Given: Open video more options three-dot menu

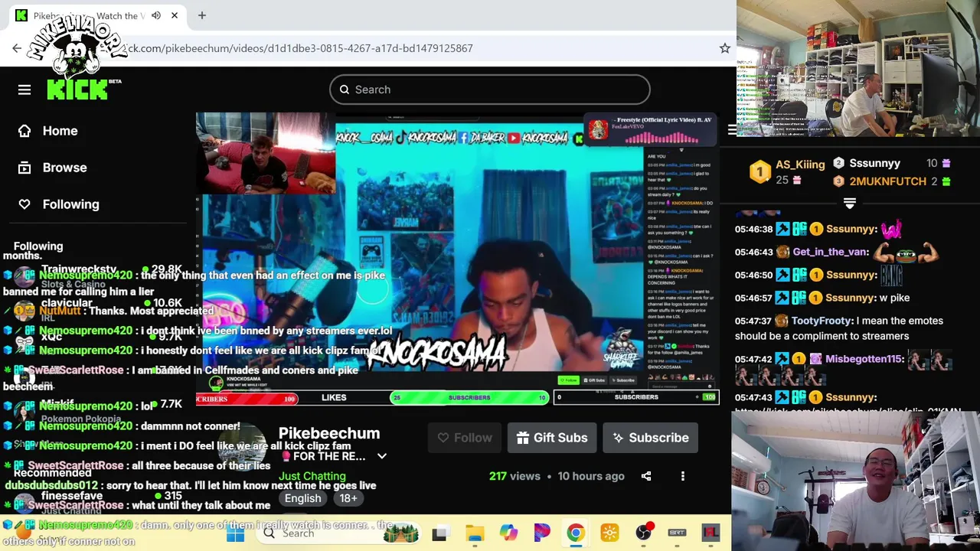Looking at the screenshot, I should point(683,476).
